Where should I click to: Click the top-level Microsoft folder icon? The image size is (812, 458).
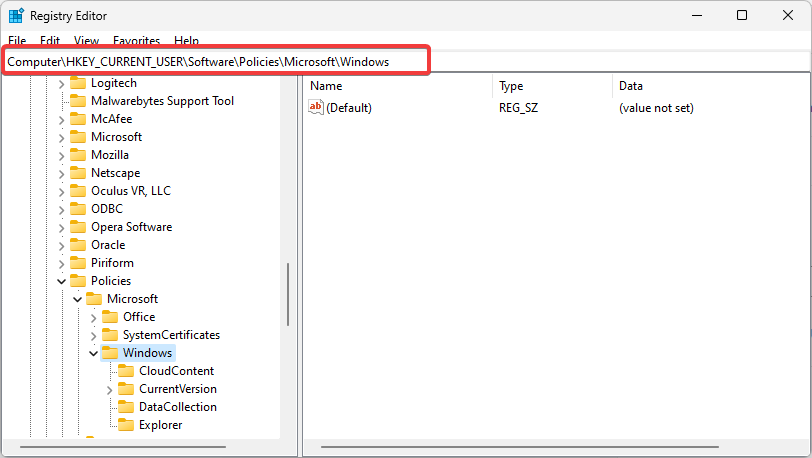point(78,137)
